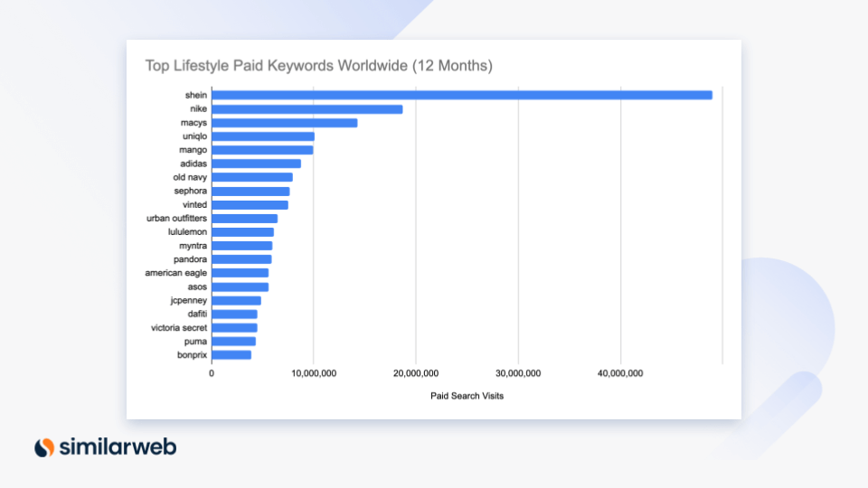868x488 pixels.
Task: Click the 'american eagle' keyword label
Action: coord(176,273)
